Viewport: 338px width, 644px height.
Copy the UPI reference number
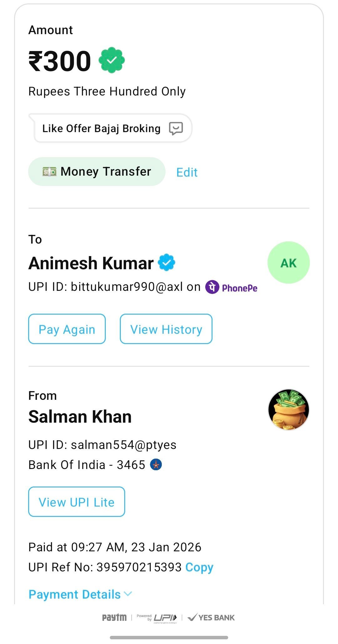[x=199, y=567]
